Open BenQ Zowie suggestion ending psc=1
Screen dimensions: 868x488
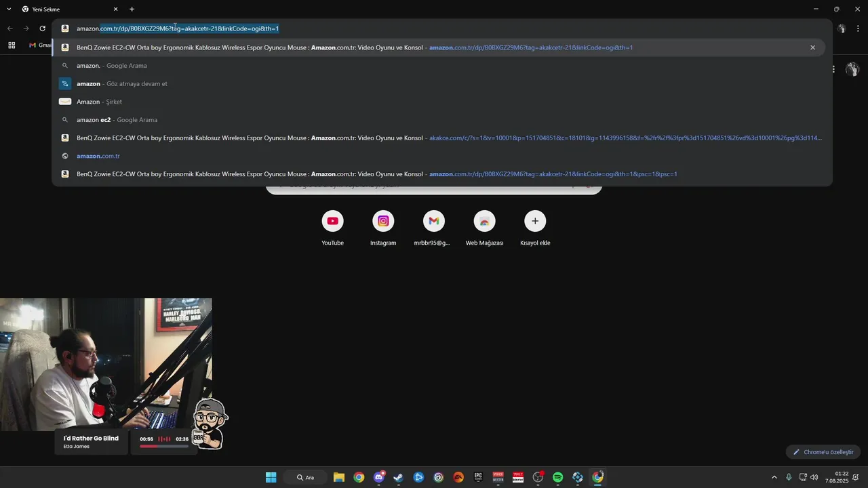click(442, 174)
